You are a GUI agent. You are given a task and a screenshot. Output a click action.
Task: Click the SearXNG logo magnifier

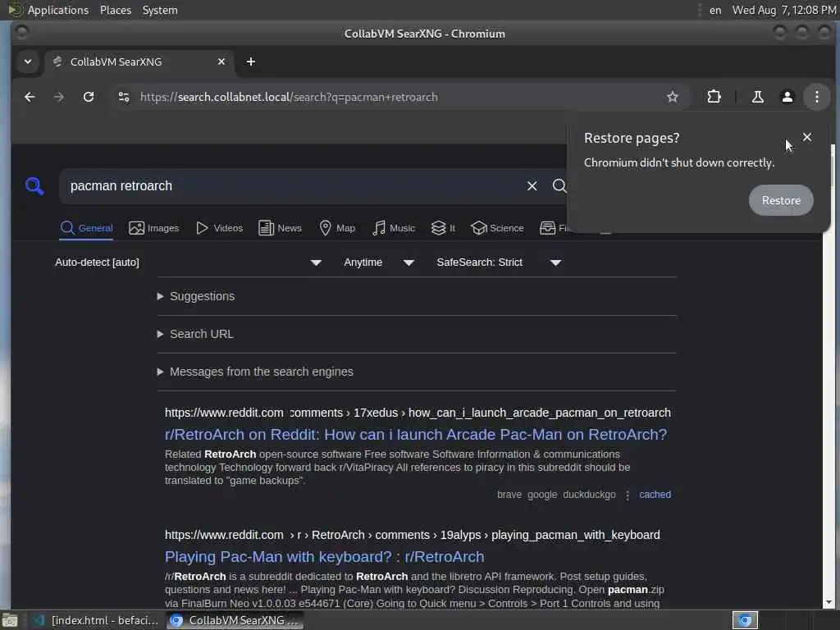coord(34,186)
